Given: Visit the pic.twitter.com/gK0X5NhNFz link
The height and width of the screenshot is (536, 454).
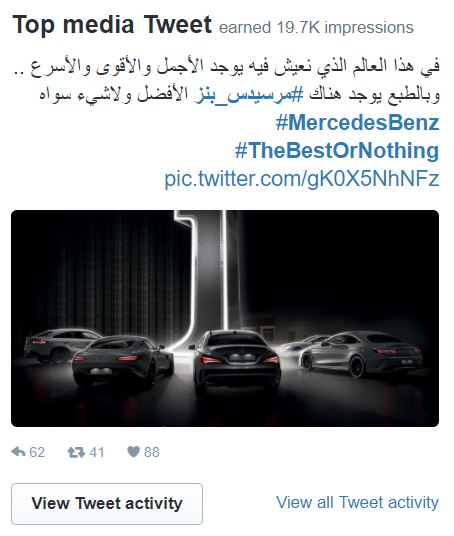Looking at the screenshot, I should click(x=302, y=178).
